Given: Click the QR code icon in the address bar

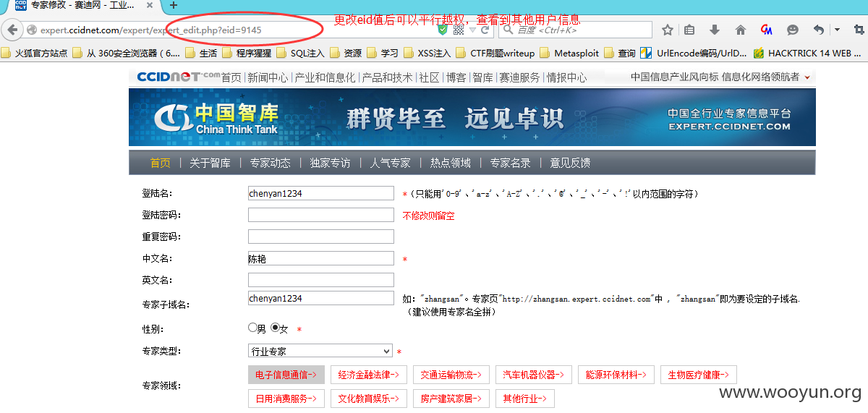Looking at the screenshot, I should (x=459, y=30).
